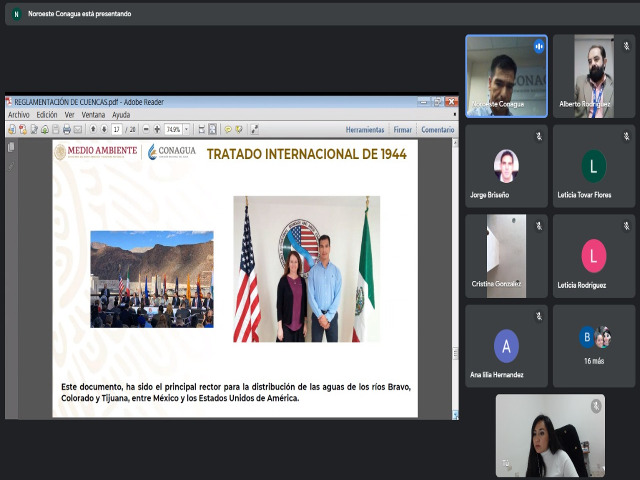
Task: Click the "16 más" participants tile
Action: coord(594,345)
